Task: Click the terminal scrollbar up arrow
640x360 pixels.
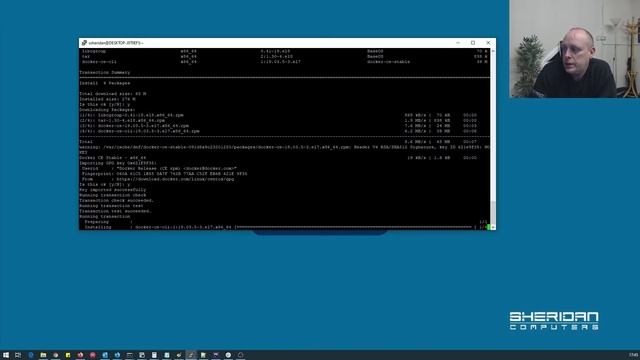Action: 493,51
